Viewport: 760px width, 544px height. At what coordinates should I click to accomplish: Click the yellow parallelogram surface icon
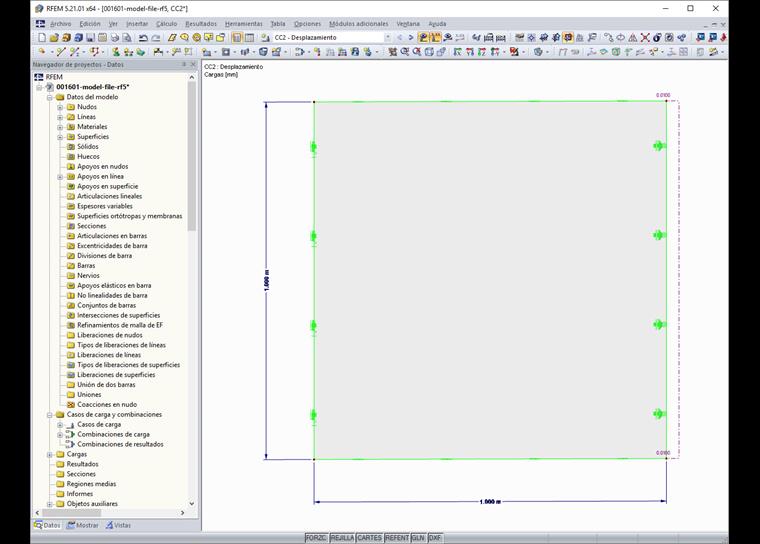[x=172, y=37]
